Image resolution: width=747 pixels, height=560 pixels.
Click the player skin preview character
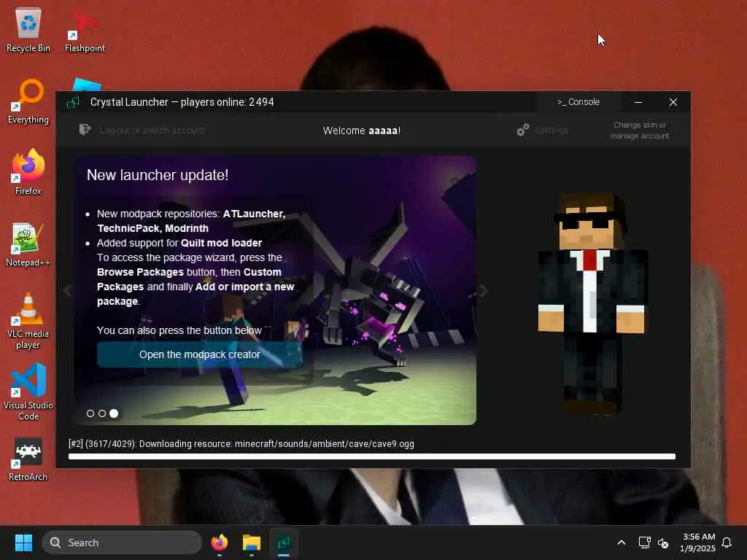coord(592,304)
